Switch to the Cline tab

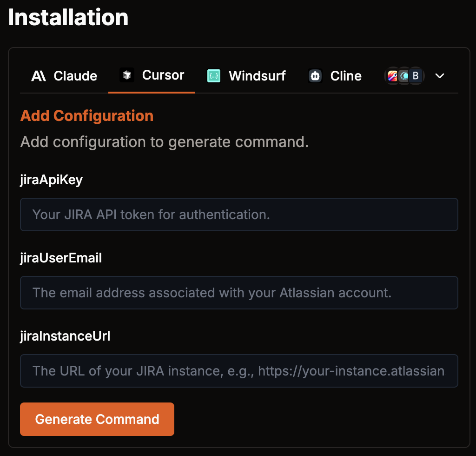[x=335, y=76]
